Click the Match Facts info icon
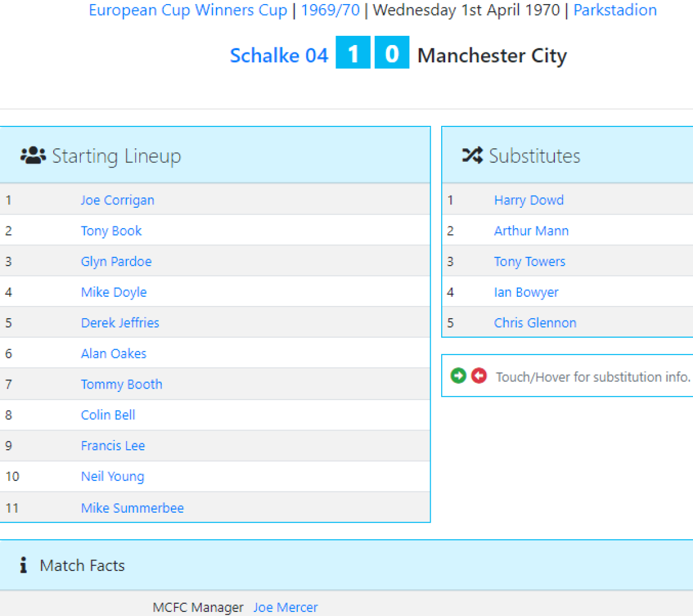 pyautogui.click(x=23, y=565)
